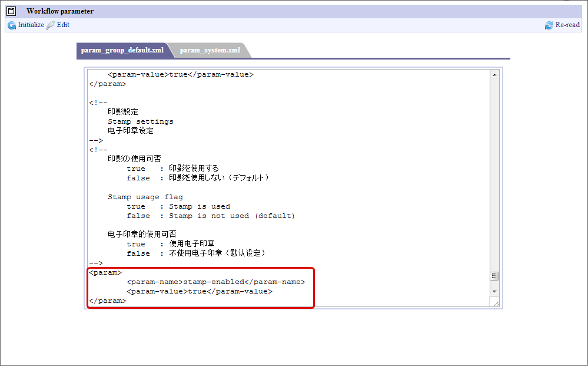Click the scrollbar thumb handle
The height and width of the screenshot is (366, 588).
click(494, 276)
